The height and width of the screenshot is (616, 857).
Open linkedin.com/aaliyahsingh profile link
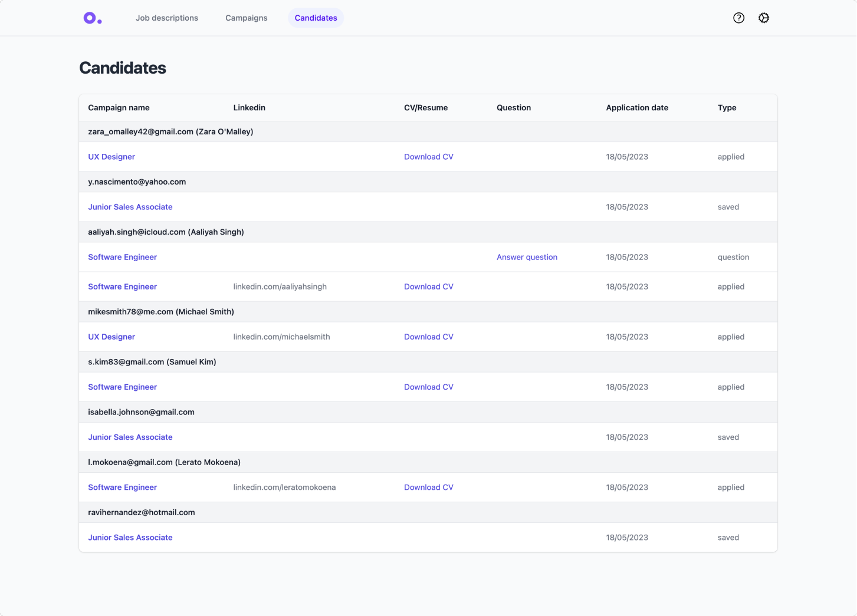tap(280, 286)
